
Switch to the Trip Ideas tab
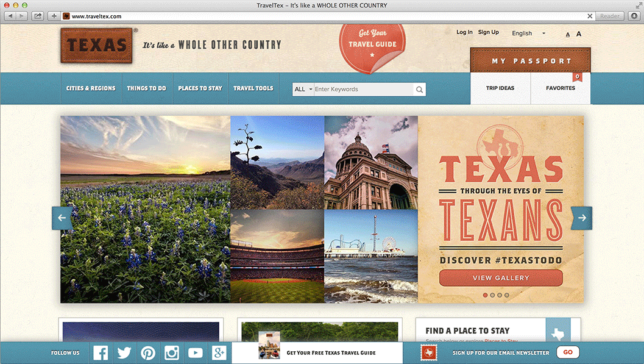point(500,88)
